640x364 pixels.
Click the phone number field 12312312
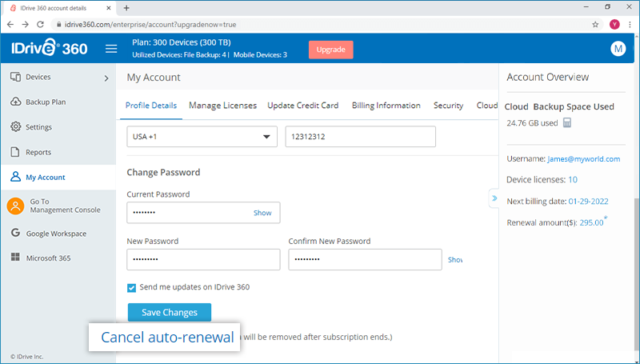point(361,137)
